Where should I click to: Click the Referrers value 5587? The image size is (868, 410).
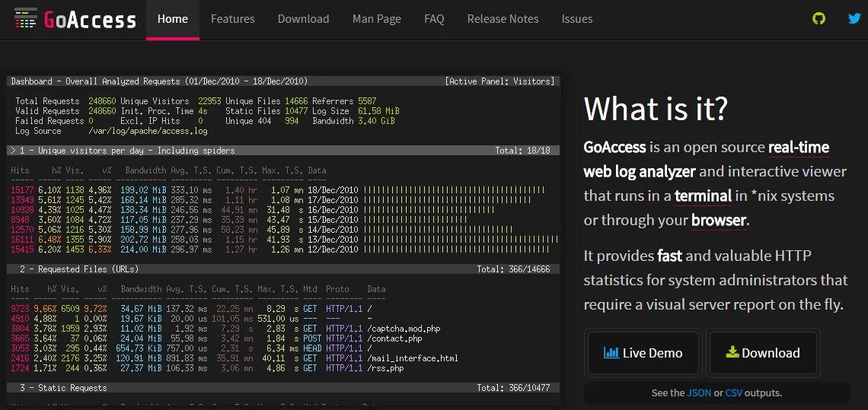[367, 101]
